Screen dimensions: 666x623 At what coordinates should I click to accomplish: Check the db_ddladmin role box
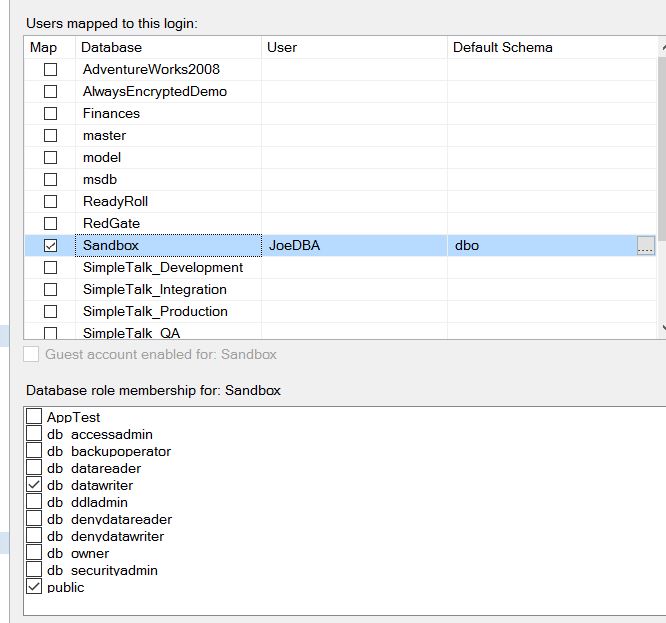35,502
